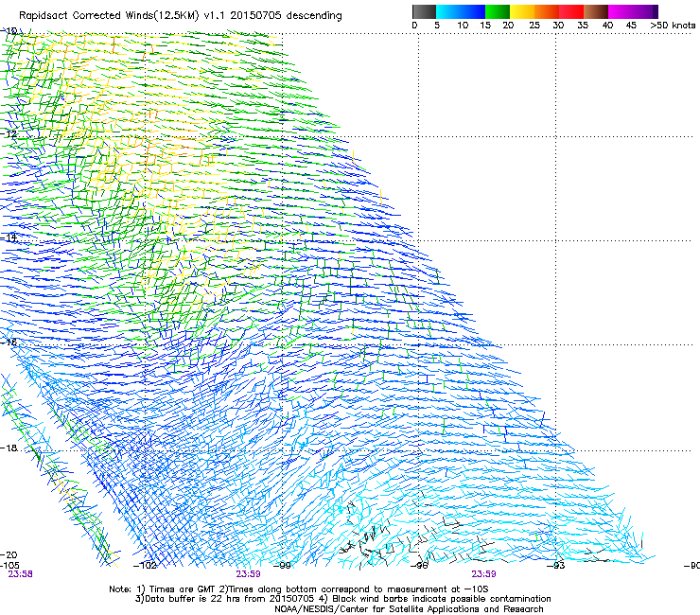Viewport: 700px width, 615px height.
Task: Click the "30" legend scale label
Action: pyautogui.click(x=558, y=25)
